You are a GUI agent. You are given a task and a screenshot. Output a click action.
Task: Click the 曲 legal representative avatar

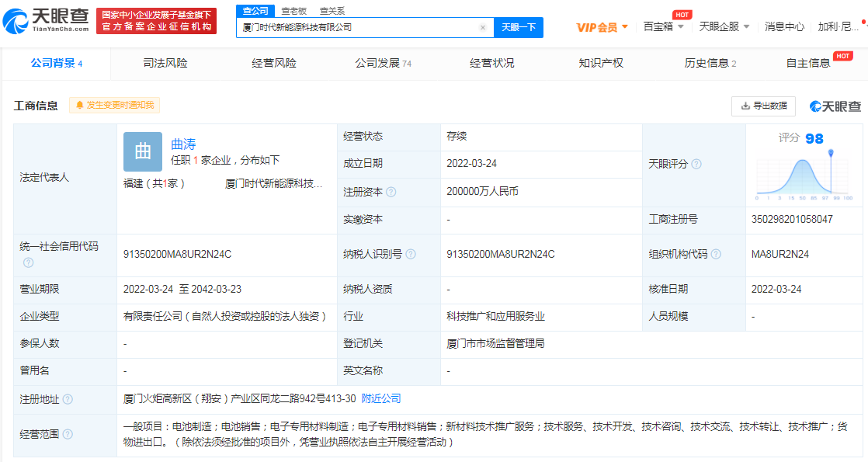pos(143,151)
